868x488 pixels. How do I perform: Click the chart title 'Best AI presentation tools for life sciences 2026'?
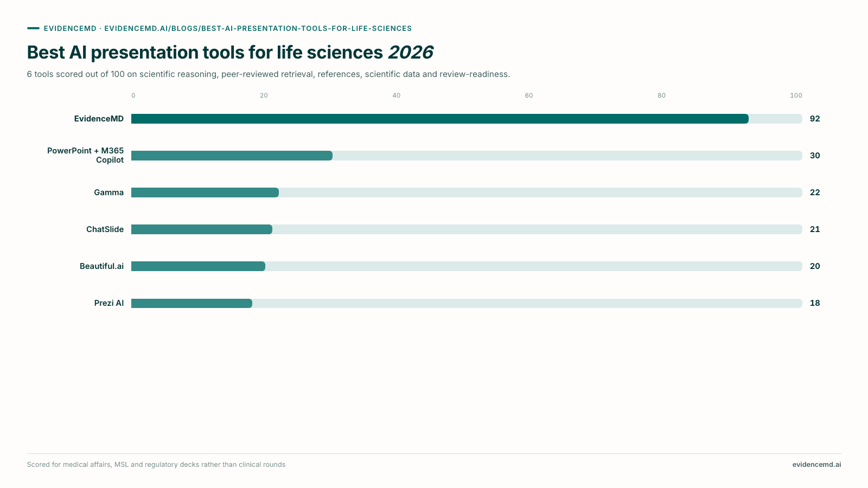click(x=230, y=53)
